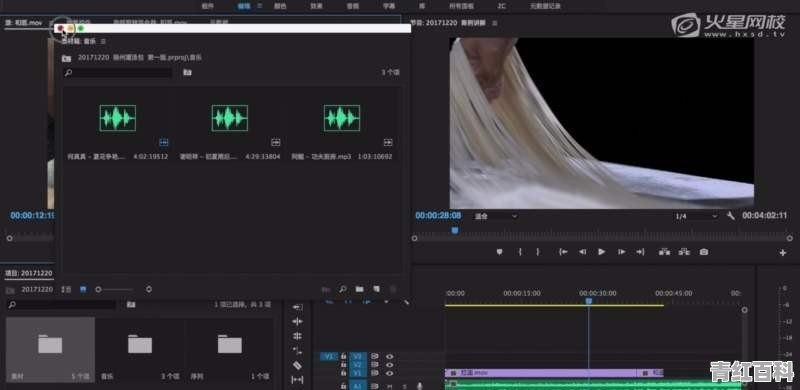
Task: Click the filter icon beside the Project panel search
Action: [131, 305]
